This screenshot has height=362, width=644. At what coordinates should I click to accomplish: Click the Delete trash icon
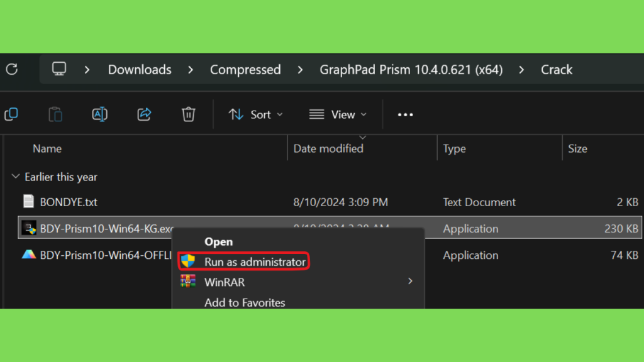[x=189, y=114]
